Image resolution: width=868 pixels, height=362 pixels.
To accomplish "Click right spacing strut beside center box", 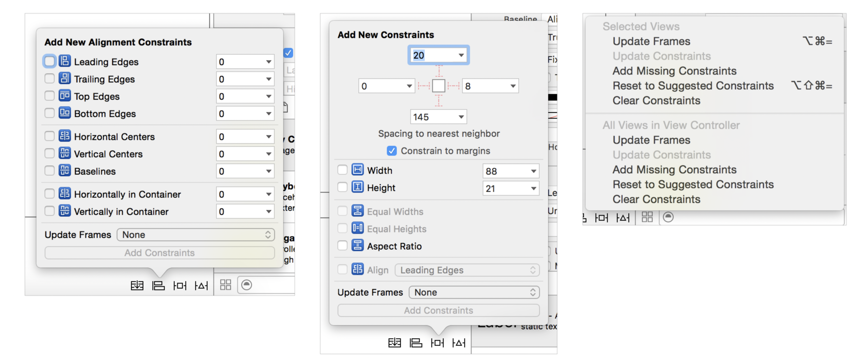I will pyautogui.click(x=454, y=86).
